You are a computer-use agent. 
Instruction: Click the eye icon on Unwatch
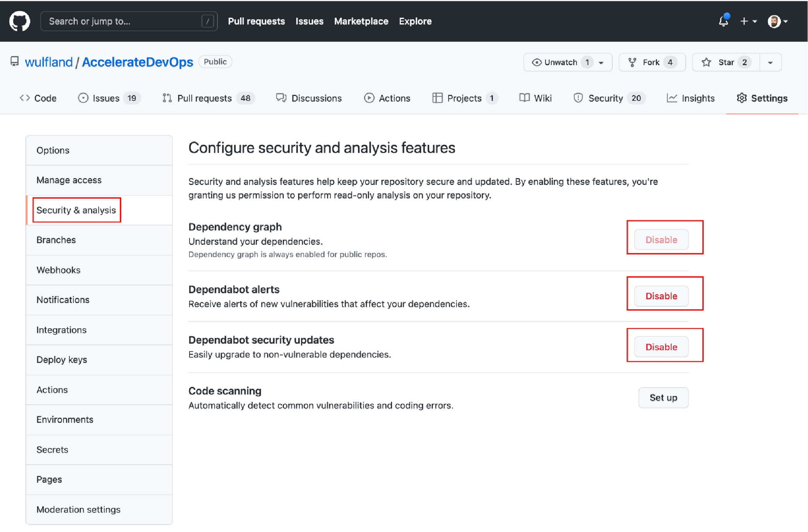537,62
